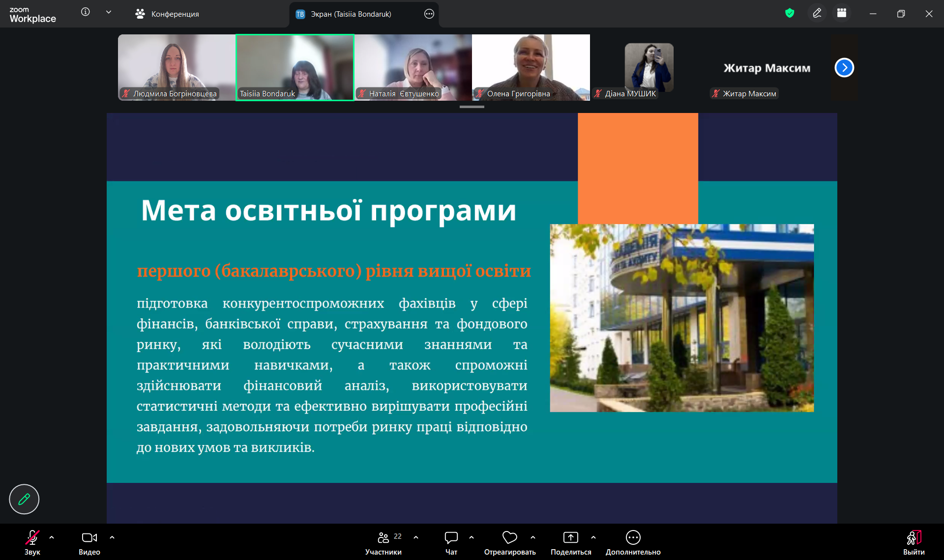
Task: Expand audio options arrow next to Звук
Action: (52, 537)
